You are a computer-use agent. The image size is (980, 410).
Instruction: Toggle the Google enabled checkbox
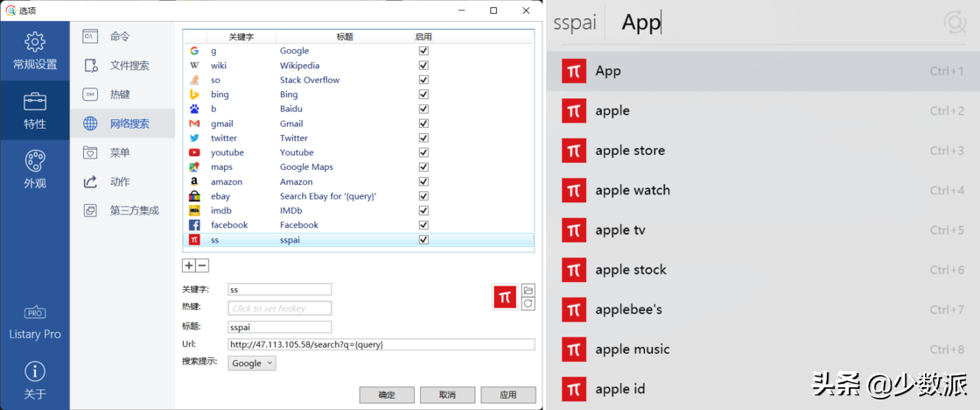pyautogui.click(x=423, y=51)
